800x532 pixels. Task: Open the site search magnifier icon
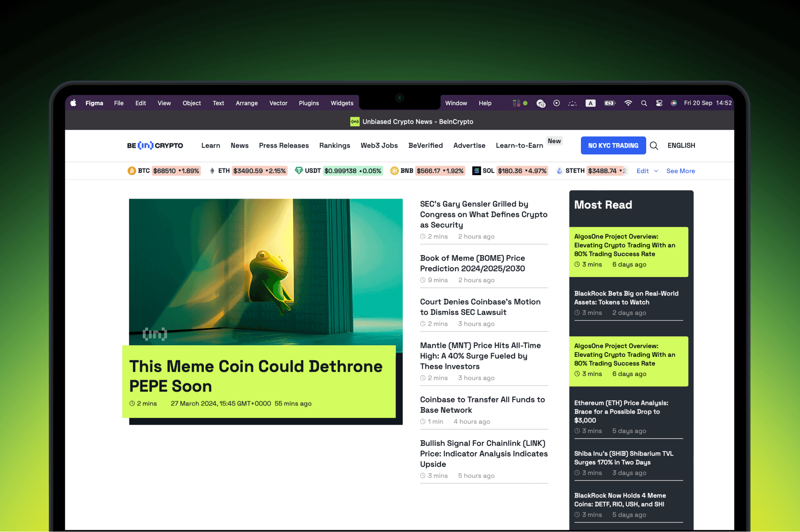click(654, 146)
